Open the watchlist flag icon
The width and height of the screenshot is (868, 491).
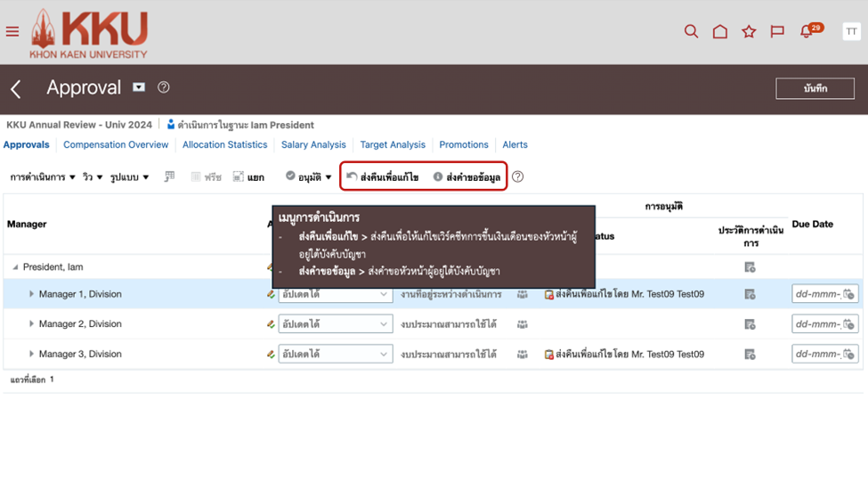point(777,32)
